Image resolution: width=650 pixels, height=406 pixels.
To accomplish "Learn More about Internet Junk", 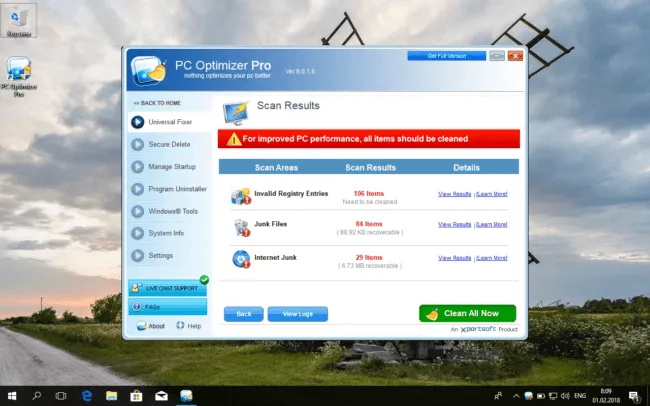I will pos(492,258).
